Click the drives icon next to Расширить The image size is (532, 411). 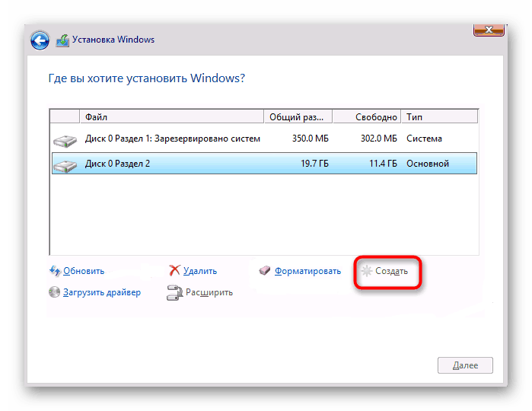pos(174,292)
